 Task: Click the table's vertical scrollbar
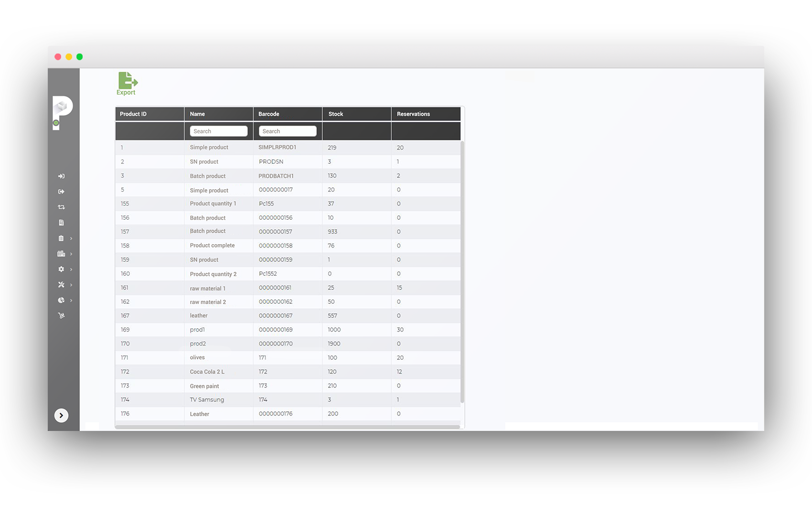coord(462,271)
